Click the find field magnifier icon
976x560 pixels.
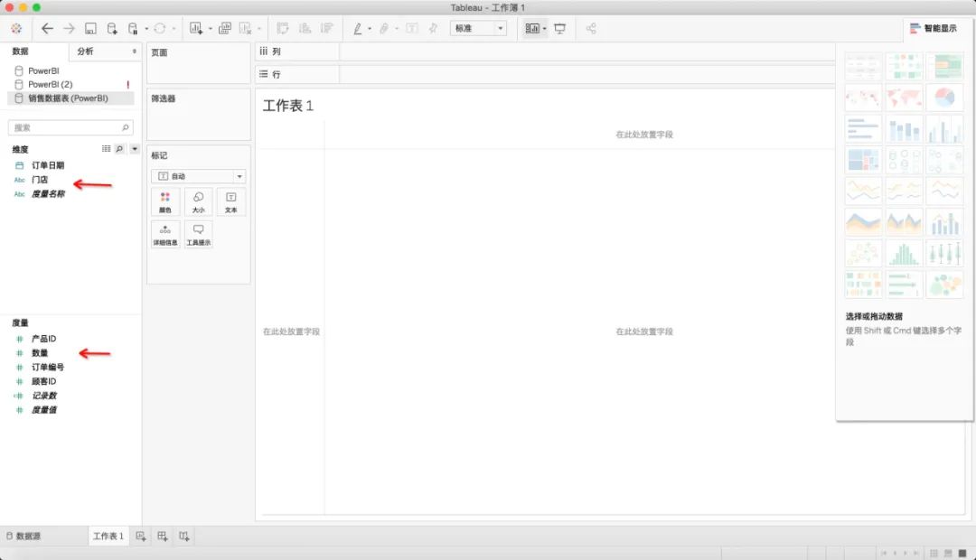(x=119, y=149)
